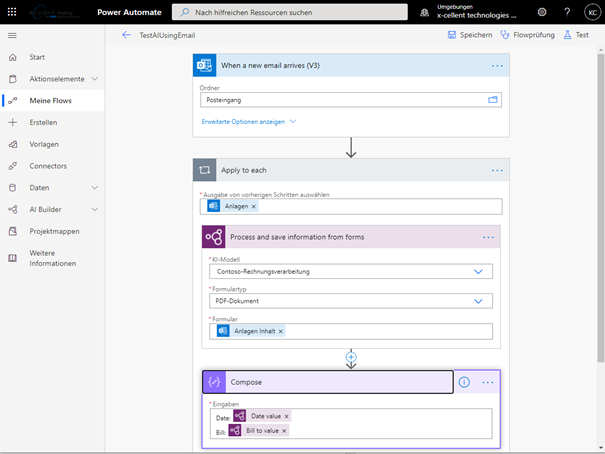The height and width of the screenshot is (454, 605).
Task: Open Weitere Informationen in the sidebar
Action: coord(52,258)
